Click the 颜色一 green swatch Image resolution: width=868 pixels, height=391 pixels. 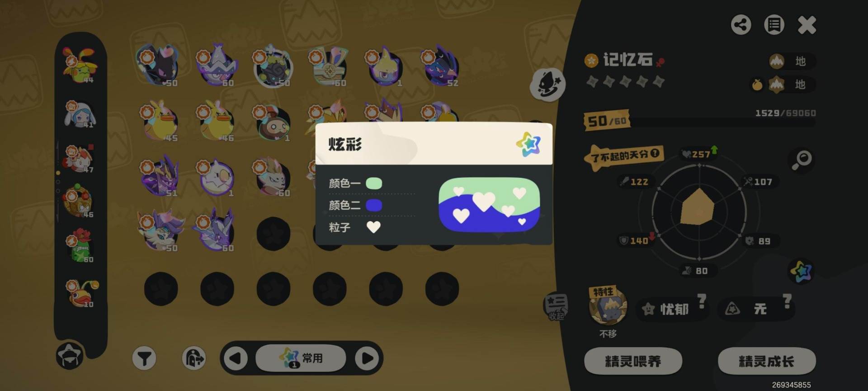coord(374,183)
